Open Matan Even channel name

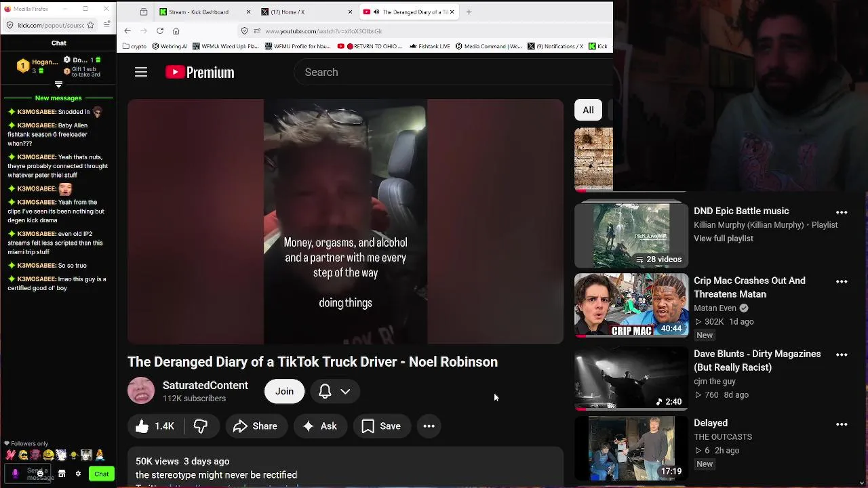(x=715, y=308)
